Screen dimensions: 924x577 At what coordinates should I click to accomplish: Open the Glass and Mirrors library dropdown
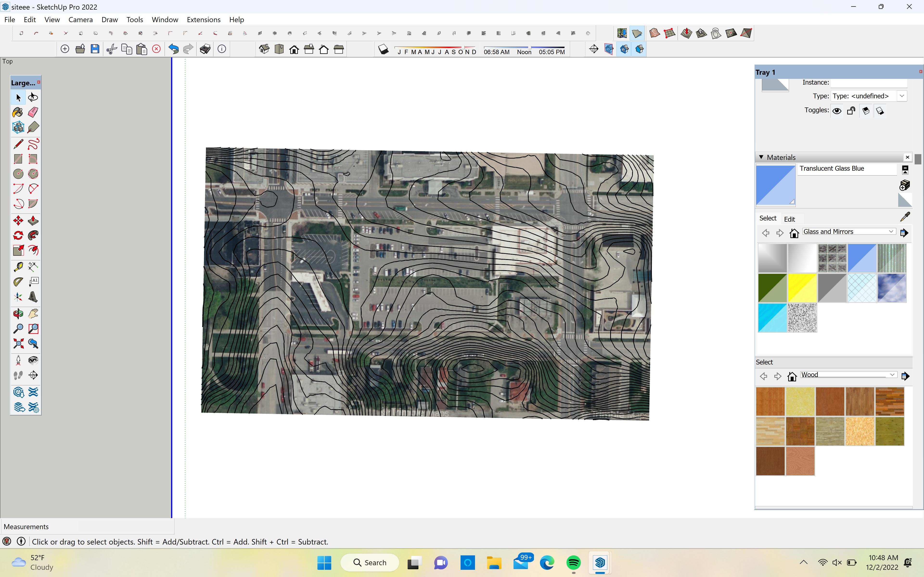[x=891, y=232]
